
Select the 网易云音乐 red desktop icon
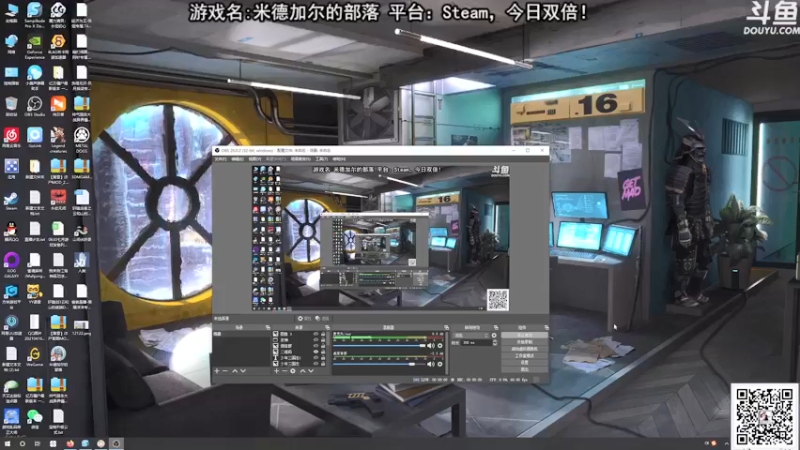click(x=11, y=138)
